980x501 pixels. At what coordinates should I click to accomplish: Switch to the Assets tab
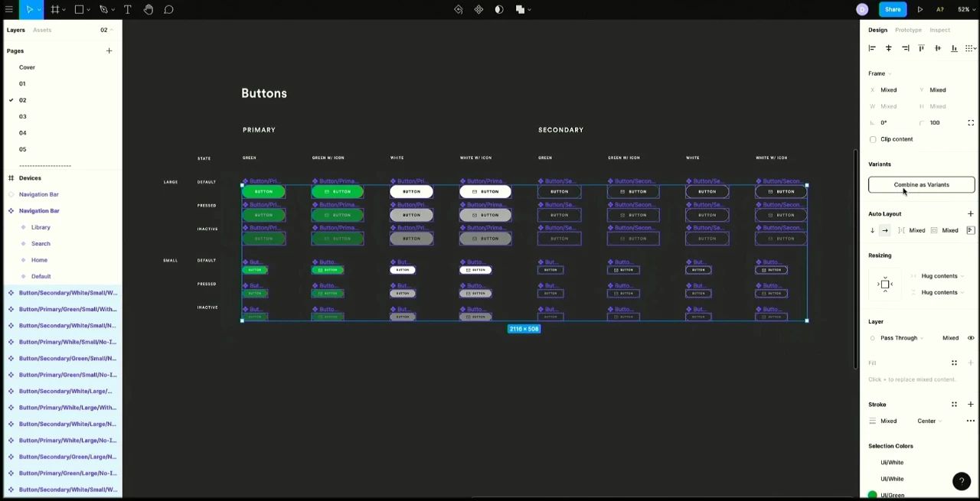pos(42,30)
